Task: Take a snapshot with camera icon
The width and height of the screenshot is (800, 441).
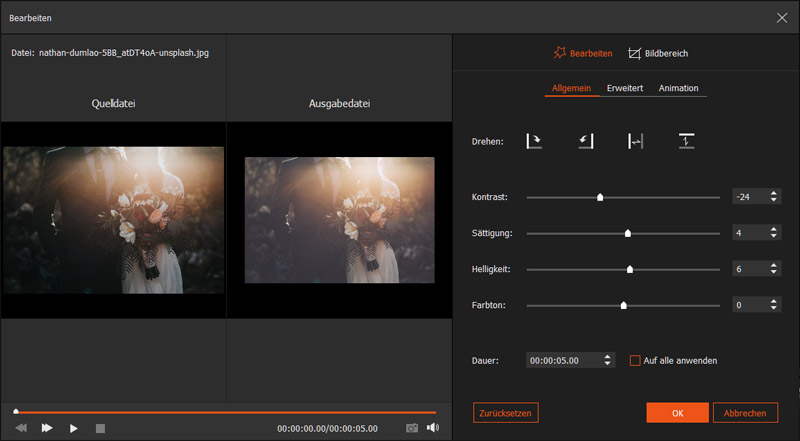Action: coord(412,428)
